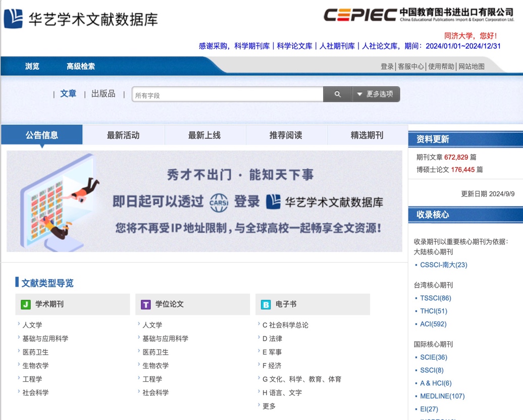
Task: Switch to the 推荐阅读 tab
Action: pyautogui.click(x=286, y=135)
